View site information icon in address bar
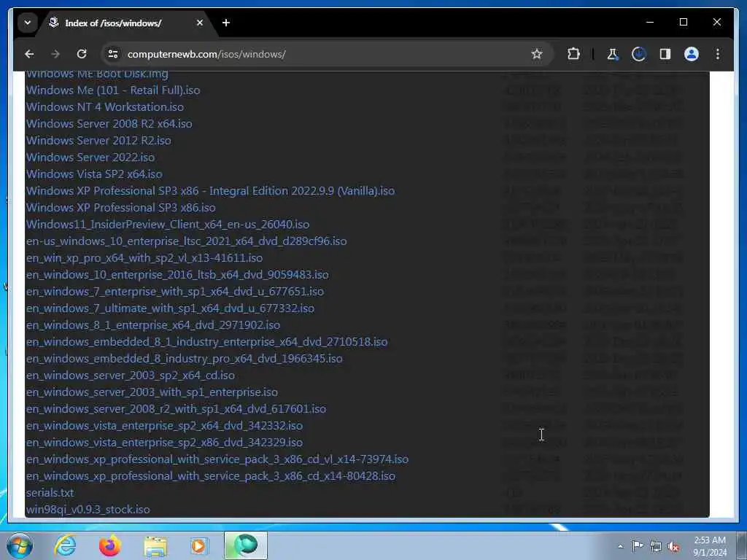The height and width of the screenshot is (560, 747). pyautogui.click(x=113, y=54)
